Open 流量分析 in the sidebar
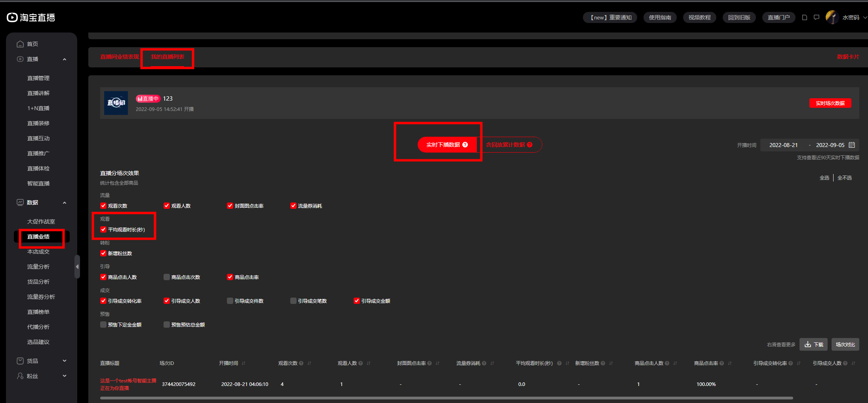 [38, 267]
